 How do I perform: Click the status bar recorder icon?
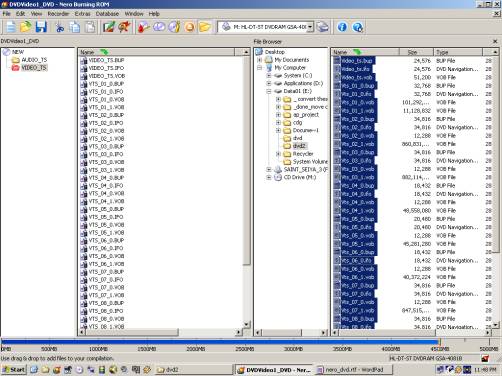[x=485, y=358]
